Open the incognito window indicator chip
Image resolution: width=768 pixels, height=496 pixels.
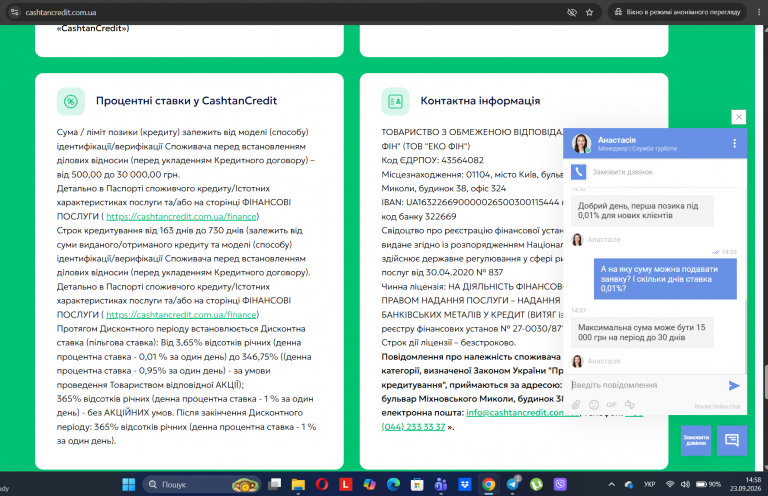pos(677,12)
